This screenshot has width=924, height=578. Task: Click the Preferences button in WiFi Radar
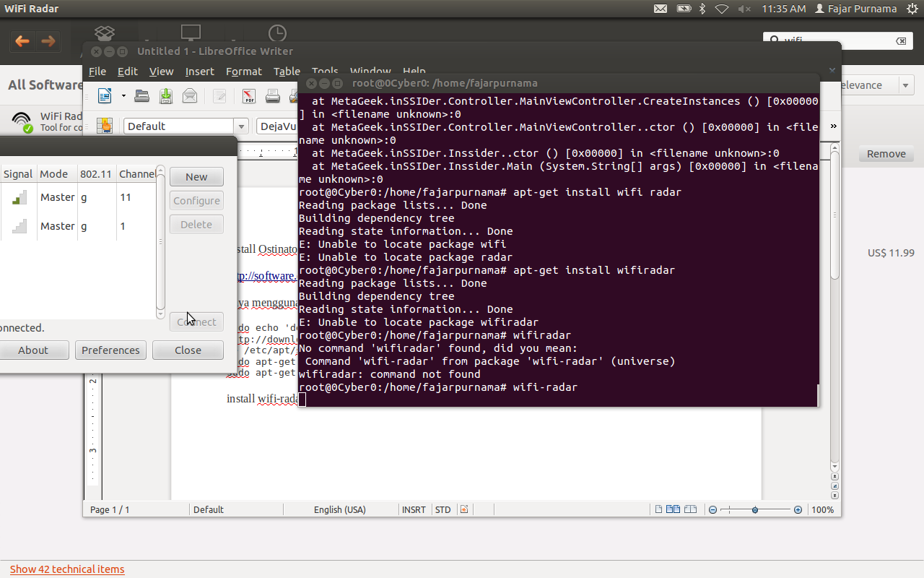[110, 350]
